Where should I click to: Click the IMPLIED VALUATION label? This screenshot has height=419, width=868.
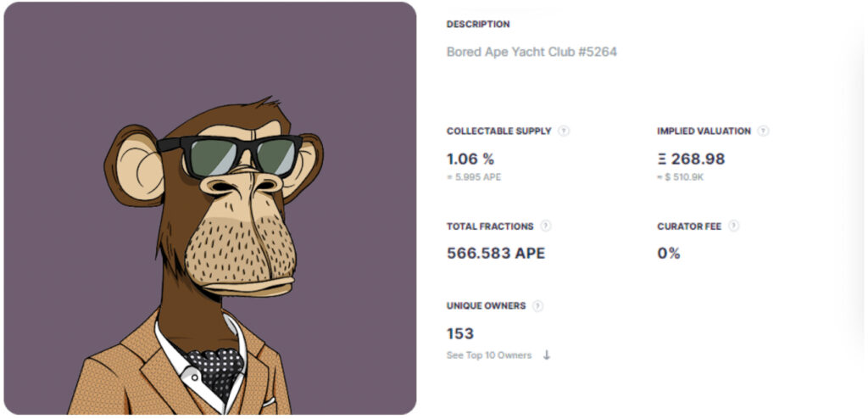point(704,131)
